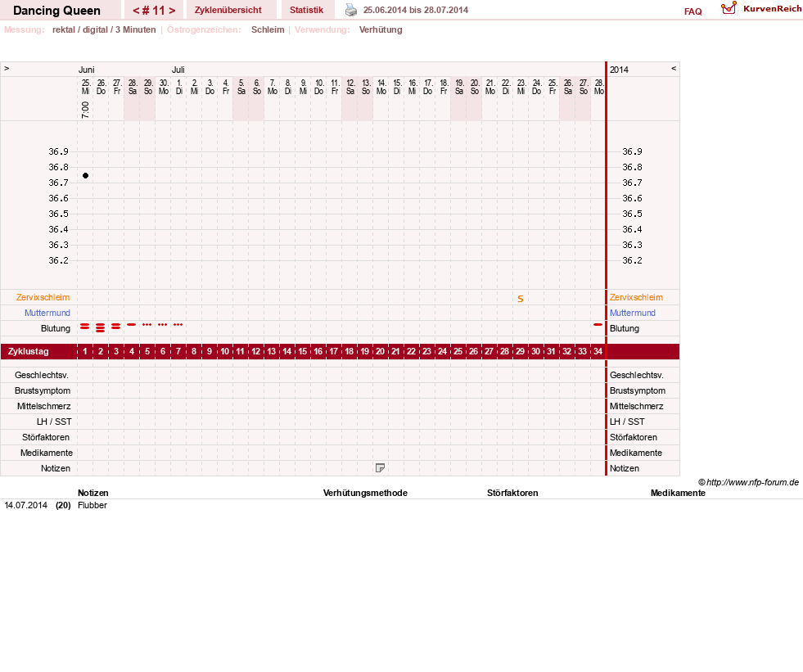Click the 7:00 measurement time label
Image resolution: width=803 pixels, height=672 pixels.
(x=85, y=110)
